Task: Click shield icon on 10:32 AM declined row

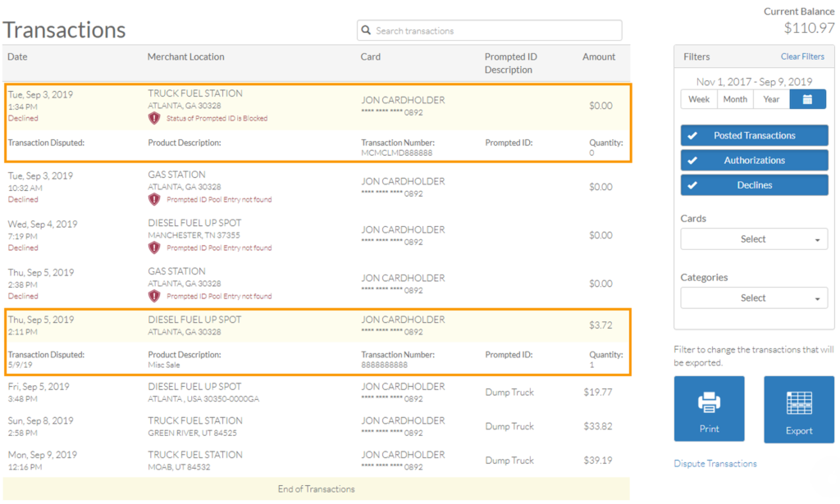Action: pyautogui.click(x=154, y=200)
